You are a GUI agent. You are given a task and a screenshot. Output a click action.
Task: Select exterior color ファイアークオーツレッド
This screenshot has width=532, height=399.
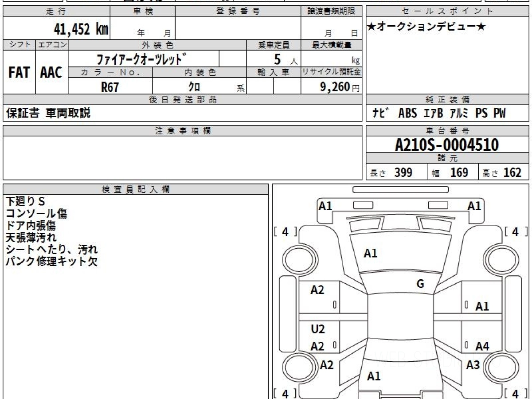[142, 59]
